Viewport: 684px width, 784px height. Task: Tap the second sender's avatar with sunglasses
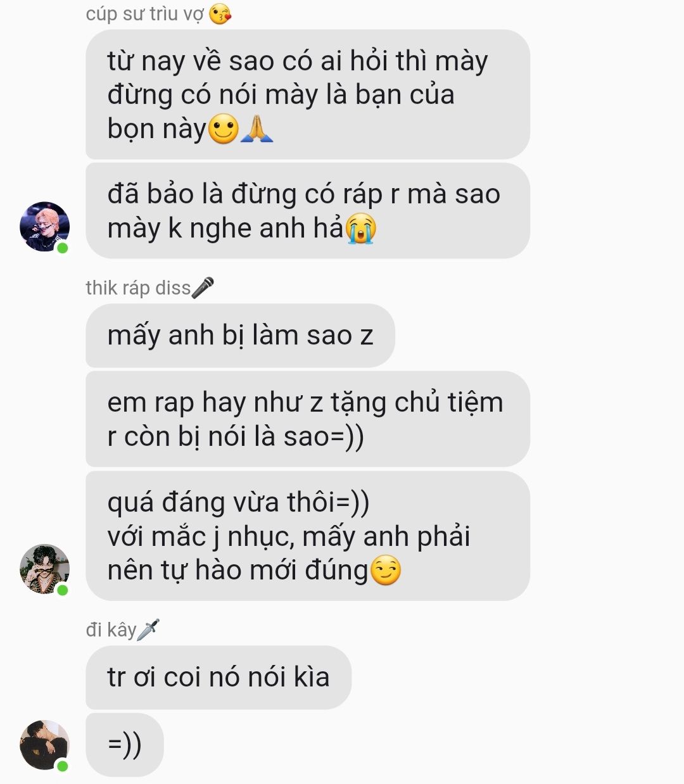(x=44, y=569)
